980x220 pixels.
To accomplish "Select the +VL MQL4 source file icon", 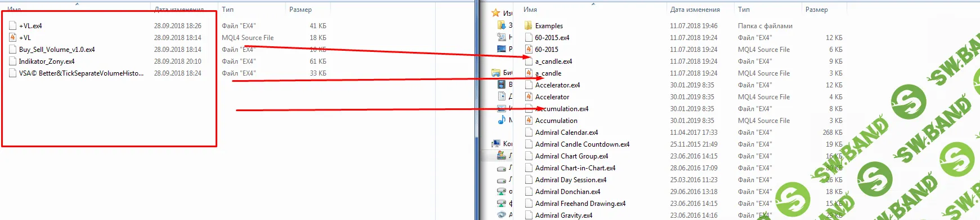I will coord(12,37).
